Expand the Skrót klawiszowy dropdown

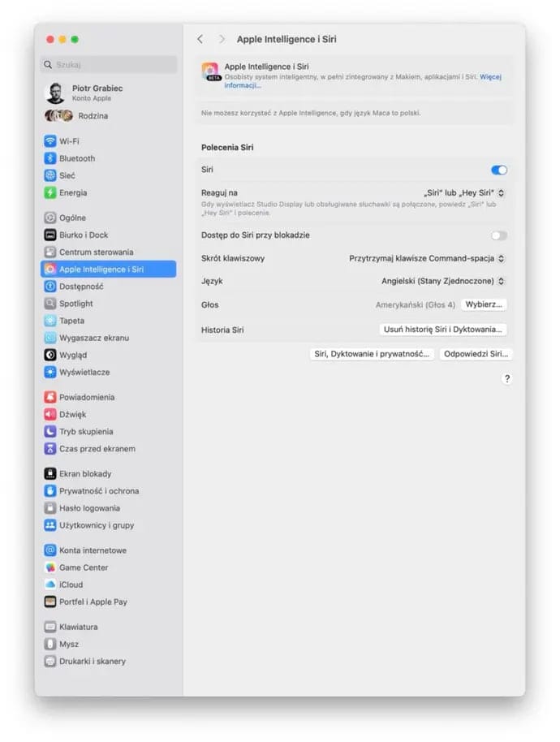click(x=427, y=258)
